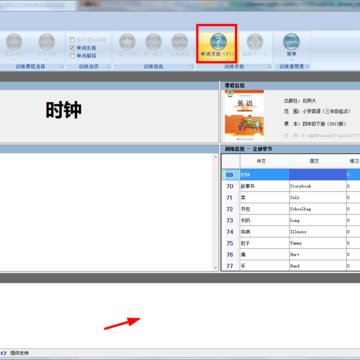Enable the 单词解释 checkbox

[x=72, y=56]
